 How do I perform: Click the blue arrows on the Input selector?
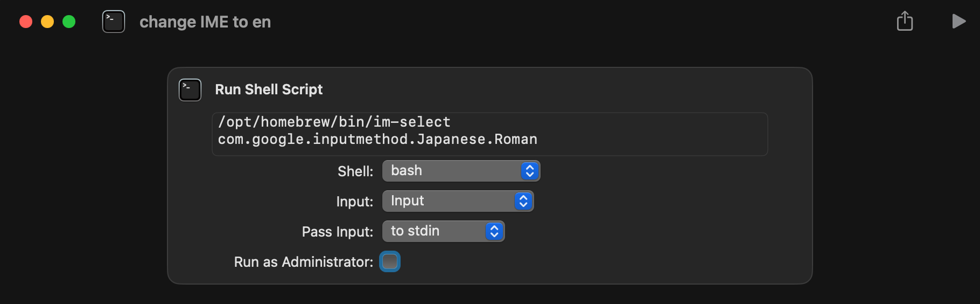click(x=523, y=201)
